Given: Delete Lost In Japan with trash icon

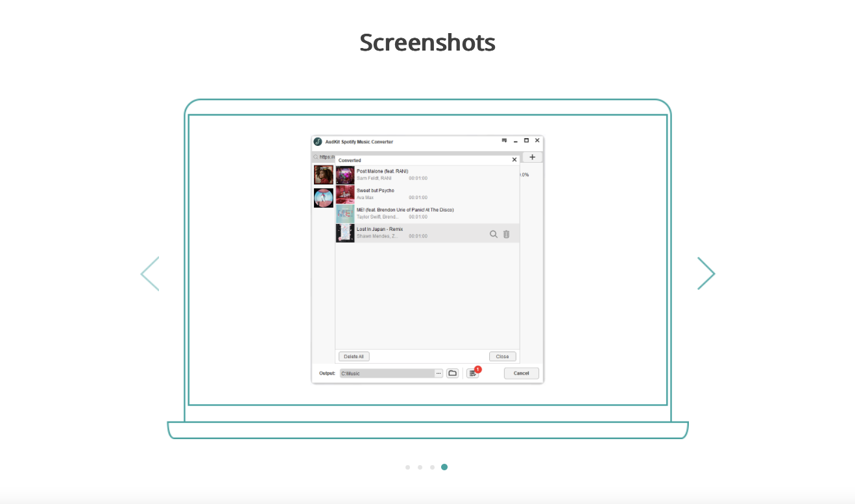Looking at the screenshot, I should tap(507, 234).
